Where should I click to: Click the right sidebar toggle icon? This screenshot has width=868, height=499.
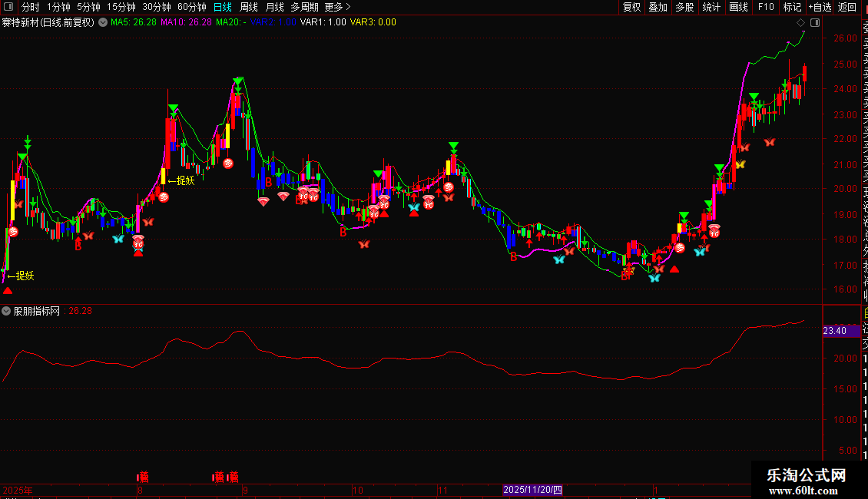pyautogui.click(x=814, y=22)
